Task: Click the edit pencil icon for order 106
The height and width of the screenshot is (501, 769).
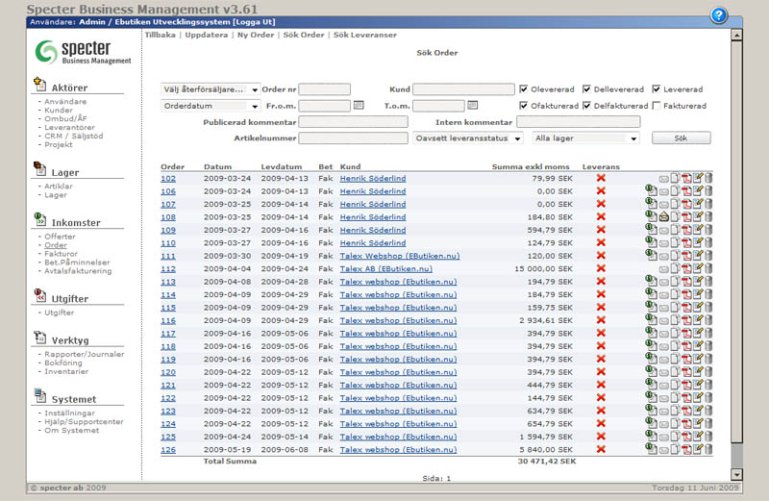Action: 698,191
